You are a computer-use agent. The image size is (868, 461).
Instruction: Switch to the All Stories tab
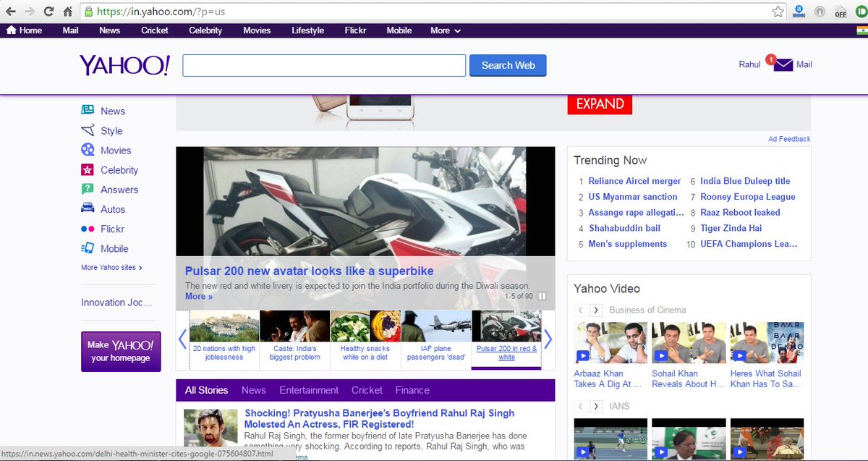pos(206,390)
